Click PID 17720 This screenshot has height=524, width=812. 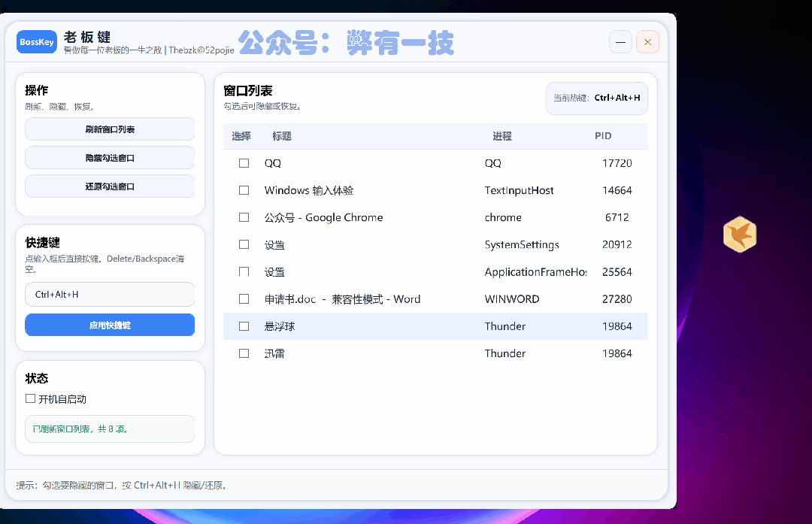tap(617, 163)
